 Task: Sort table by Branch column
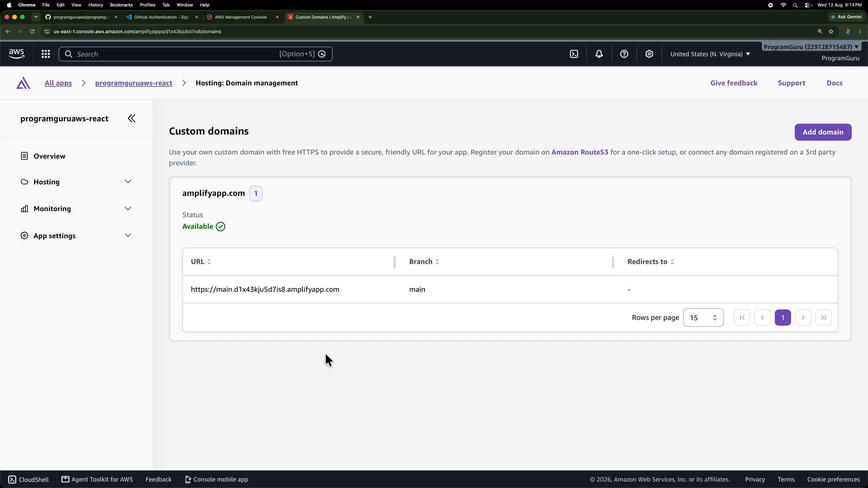click(424, 262)
